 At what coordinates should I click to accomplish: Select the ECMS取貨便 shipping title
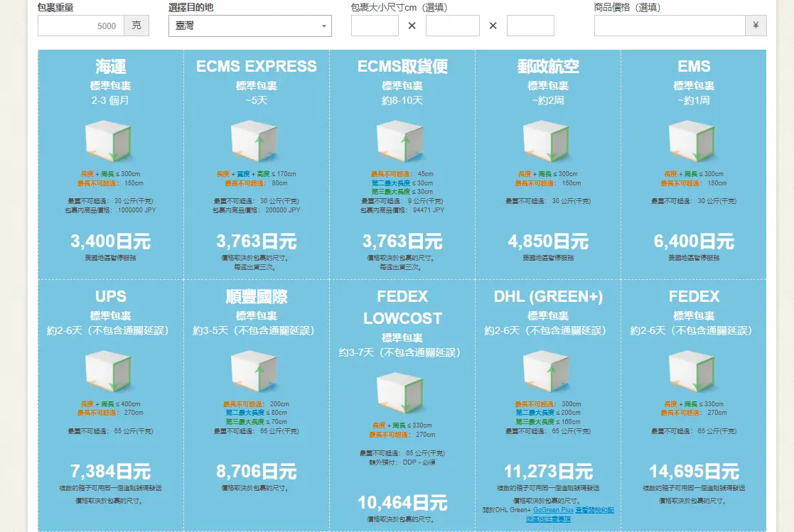pos(402,66)
